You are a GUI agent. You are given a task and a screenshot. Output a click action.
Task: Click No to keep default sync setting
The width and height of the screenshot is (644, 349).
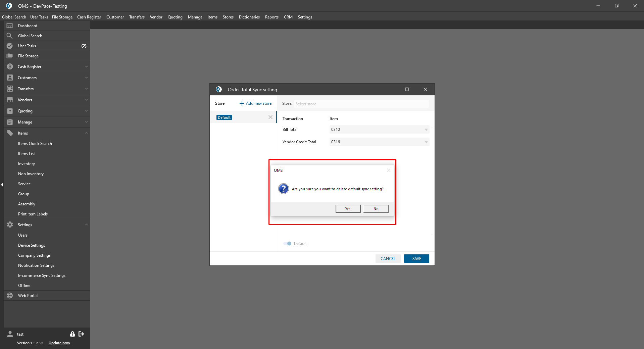coord(376,209)
